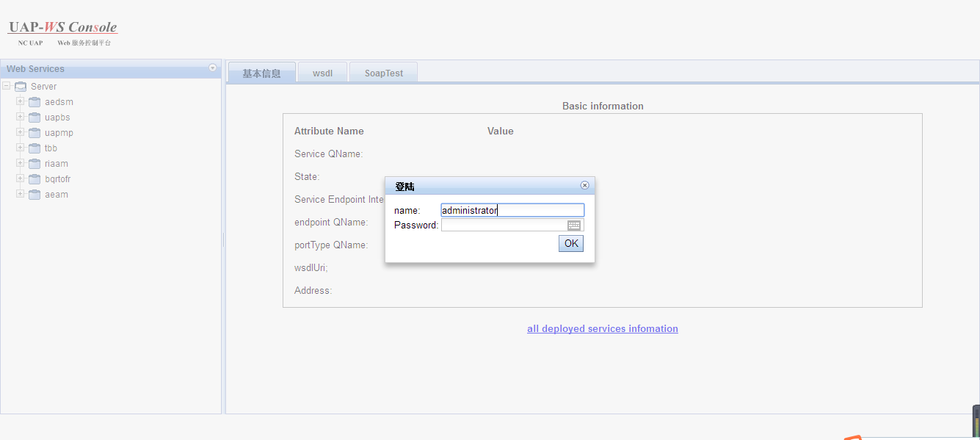Open the soft keyboard icon in Password field
The width and height of the screenshot is (980, 440).
click(x=574, y=226)
